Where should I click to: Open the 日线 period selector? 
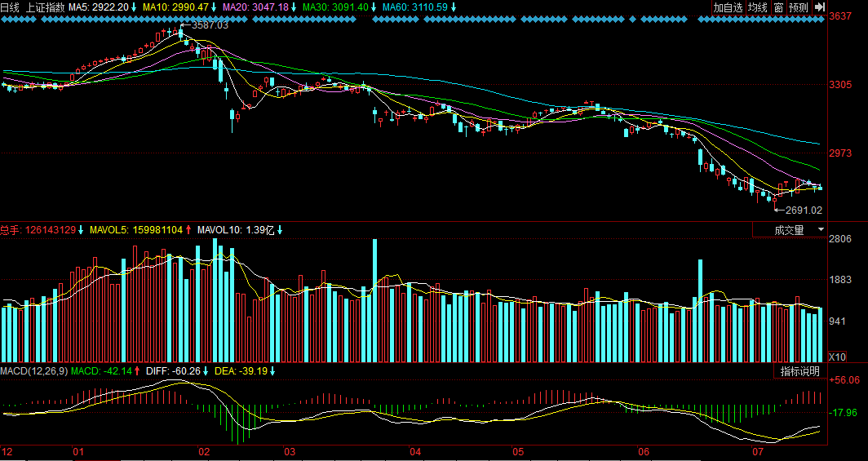(x=10, y=7)
